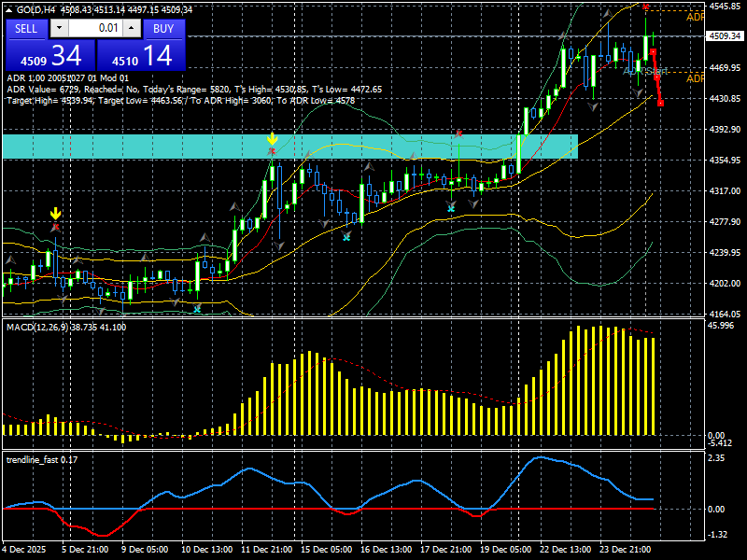Click the SELL button in one-click panel
The width and height of the screenshot is (747, 560).
tap(26, 29)
